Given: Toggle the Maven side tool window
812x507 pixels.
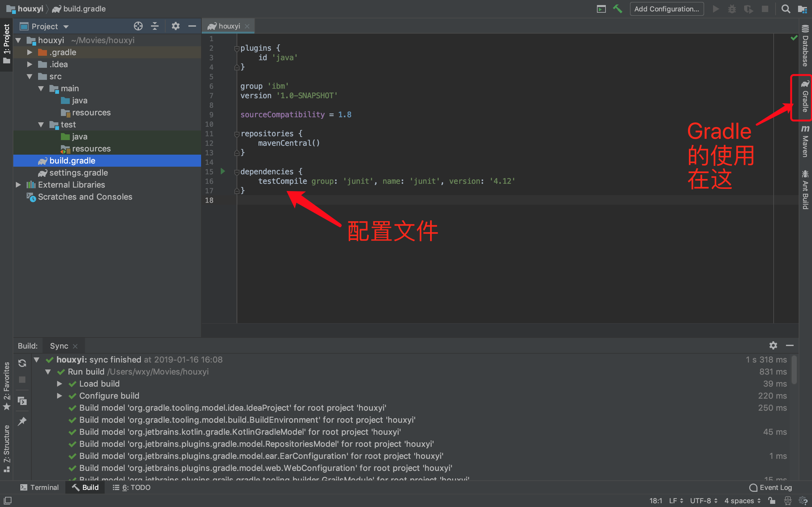Looking at the screenshot, I should click(805, 142).
